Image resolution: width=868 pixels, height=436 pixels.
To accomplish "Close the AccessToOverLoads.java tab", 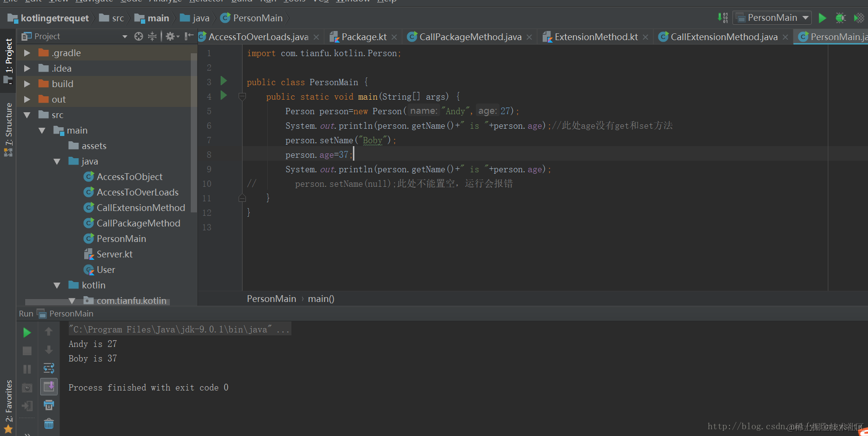I will (316, 37).
